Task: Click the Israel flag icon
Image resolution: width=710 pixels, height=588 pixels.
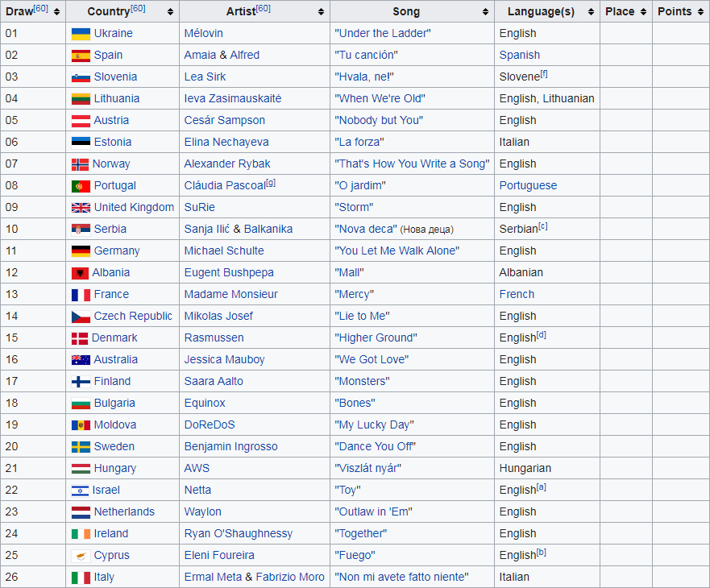Action: click(80, 491)
